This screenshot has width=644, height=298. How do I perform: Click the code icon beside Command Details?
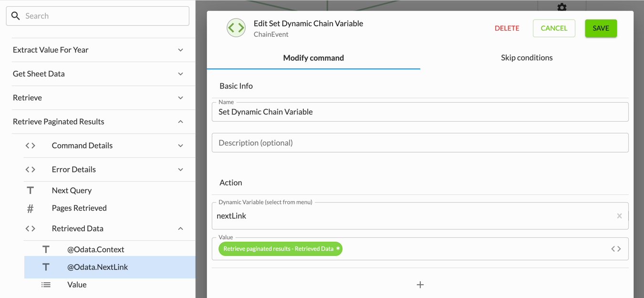(31, 146)
